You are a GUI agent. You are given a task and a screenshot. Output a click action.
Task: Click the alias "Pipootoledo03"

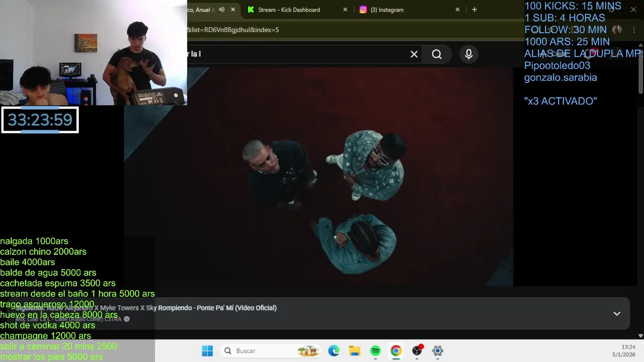point(557,66)
